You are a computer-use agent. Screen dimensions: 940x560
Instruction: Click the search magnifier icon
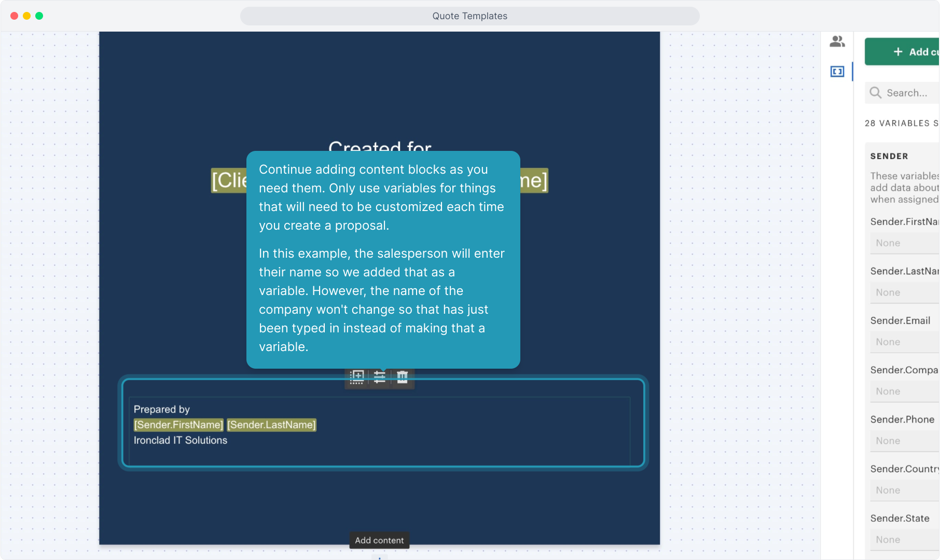tap(876, 93)
